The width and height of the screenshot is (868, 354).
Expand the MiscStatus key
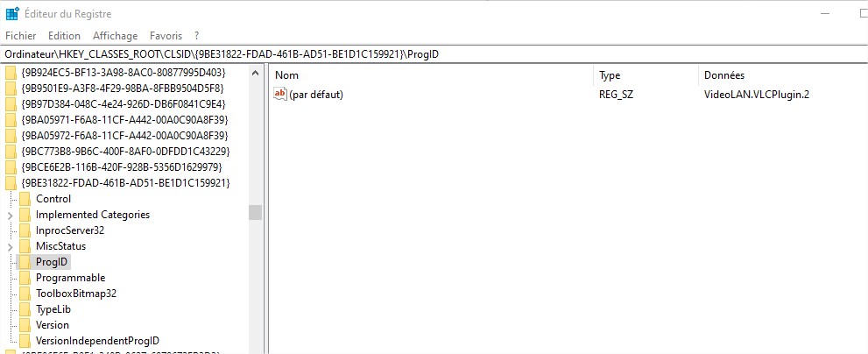point(11,246)
